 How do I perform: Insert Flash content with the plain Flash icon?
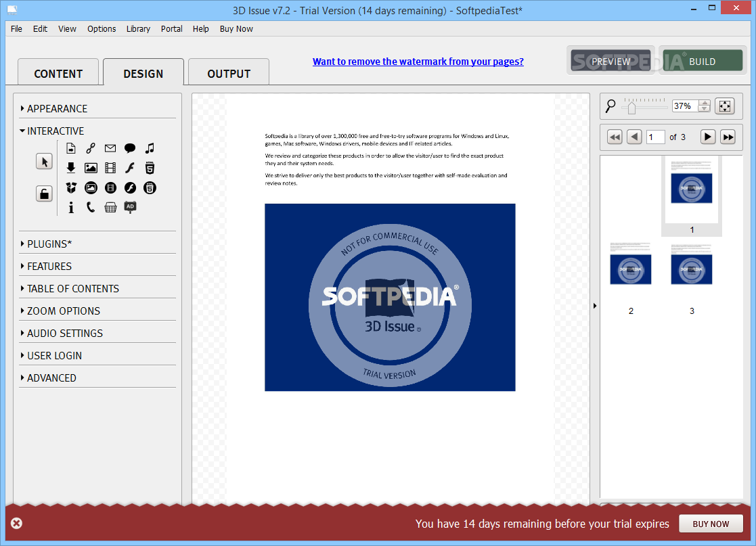tap(130, 168)
